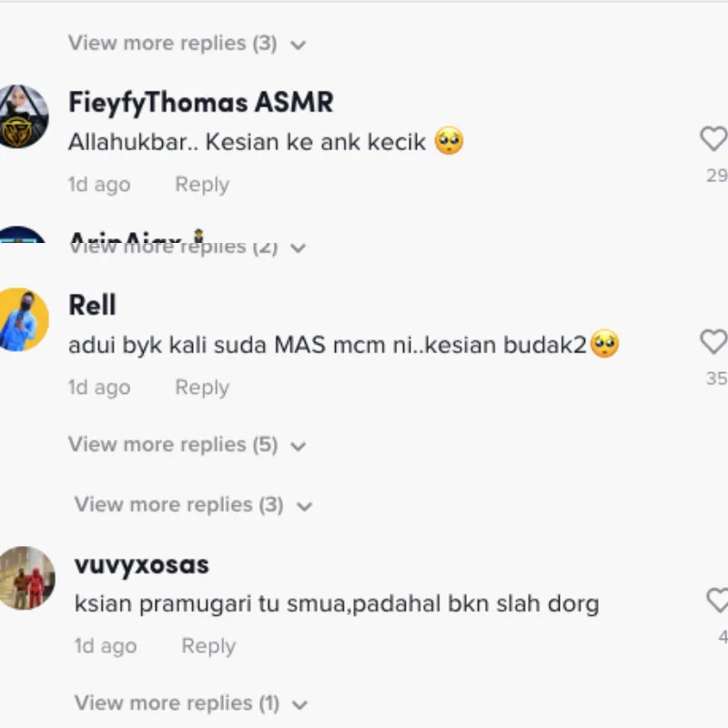Screen dimensions: 728x728
Task: Open the FieyfyThomas ASMR username
Action: pos(200,103)
